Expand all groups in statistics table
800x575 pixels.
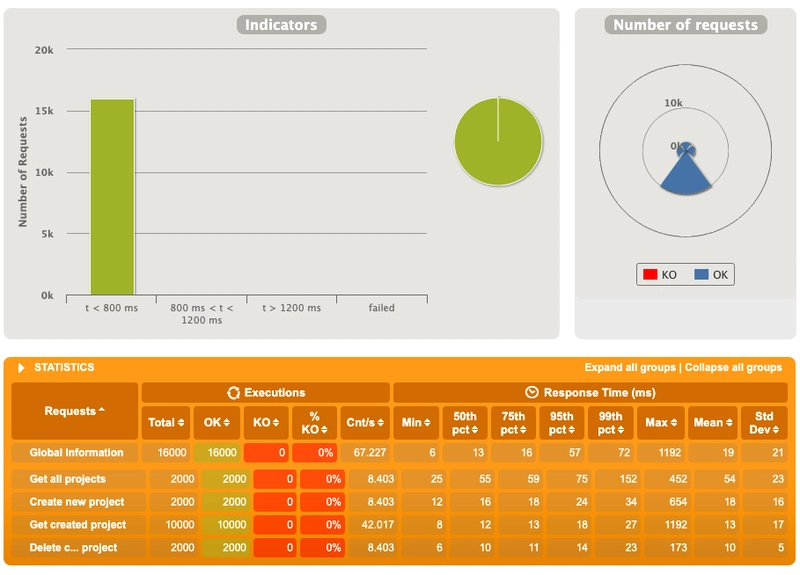pyautogui.click(x=630, y=368)
